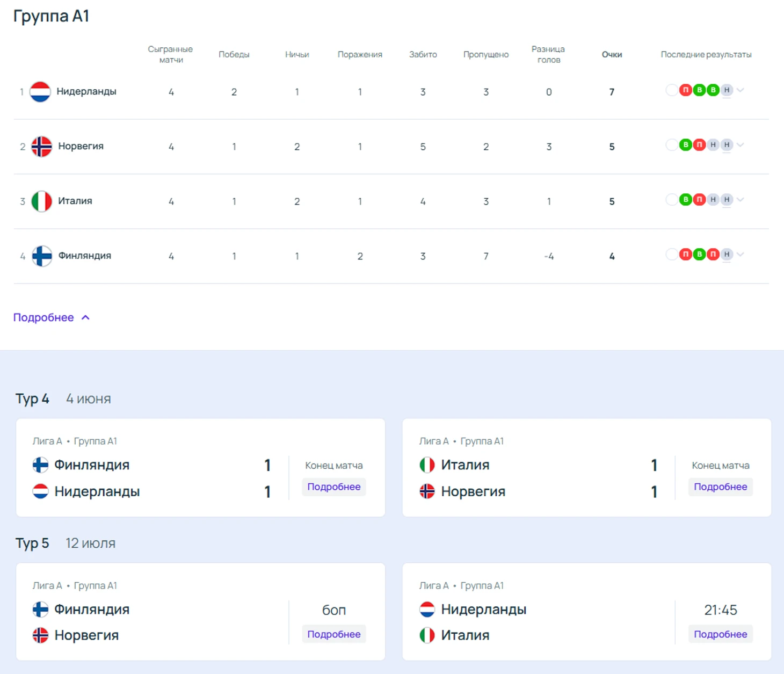Click Finland flag in Tour 4 match card
784x674 pixels.
pyautogui.click(x=40, y=465)
